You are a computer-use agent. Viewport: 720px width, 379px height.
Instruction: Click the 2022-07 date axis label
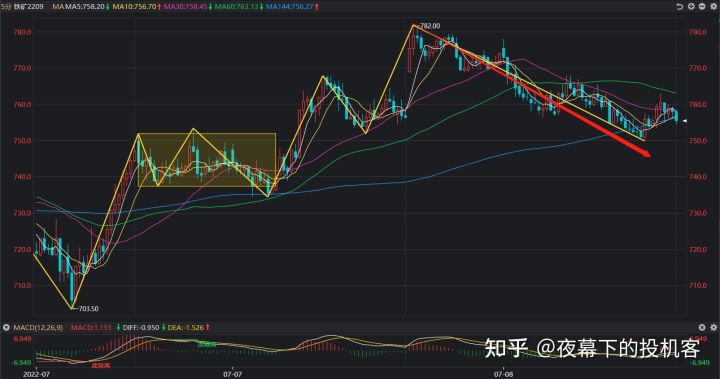click(x=36, y=374)
